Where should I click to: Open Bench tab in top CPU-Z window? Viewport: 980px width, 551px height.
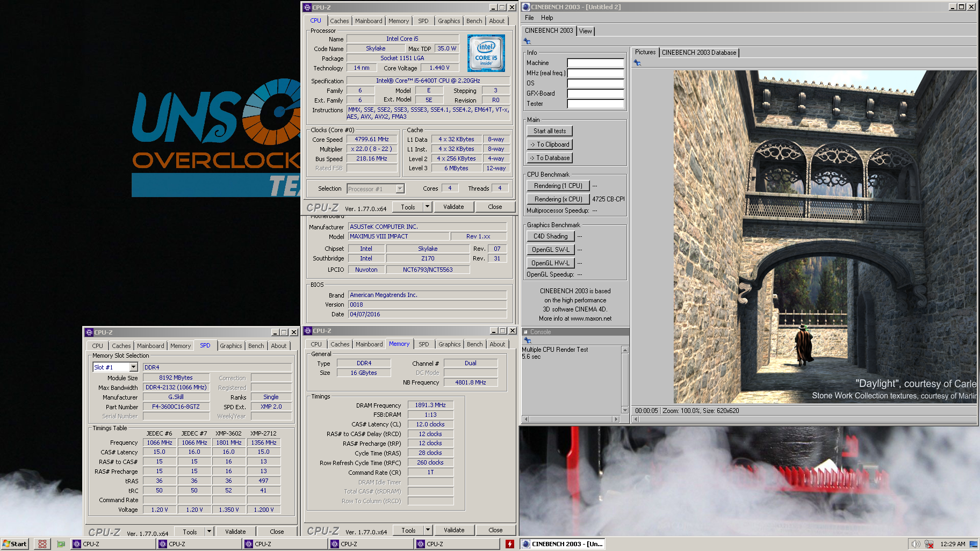coord(474,21)
